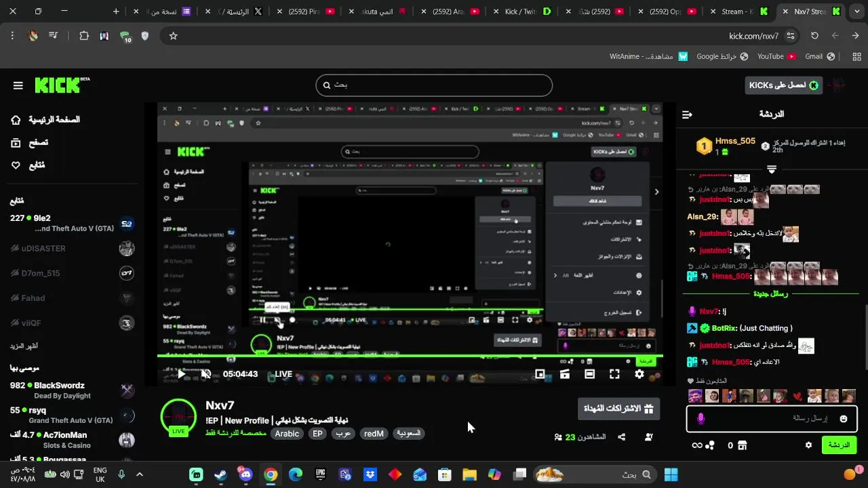
Task: Open a new browser tab
Action: pos(116,12)
